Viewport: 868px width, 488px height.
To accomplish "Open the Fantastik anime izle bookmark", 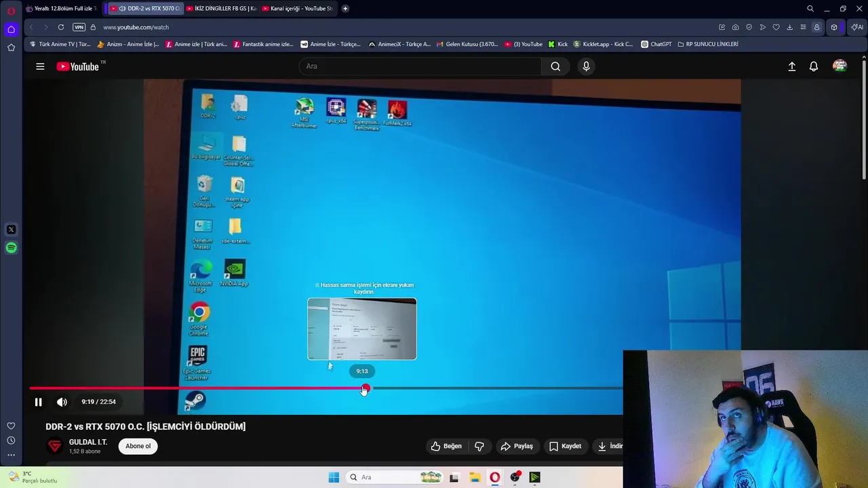I will tap(263, 44).
